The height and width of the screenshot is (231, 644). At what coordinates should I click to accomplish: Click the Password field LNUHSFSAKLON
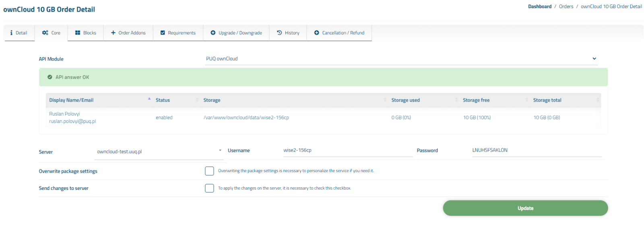coord(537,150)
